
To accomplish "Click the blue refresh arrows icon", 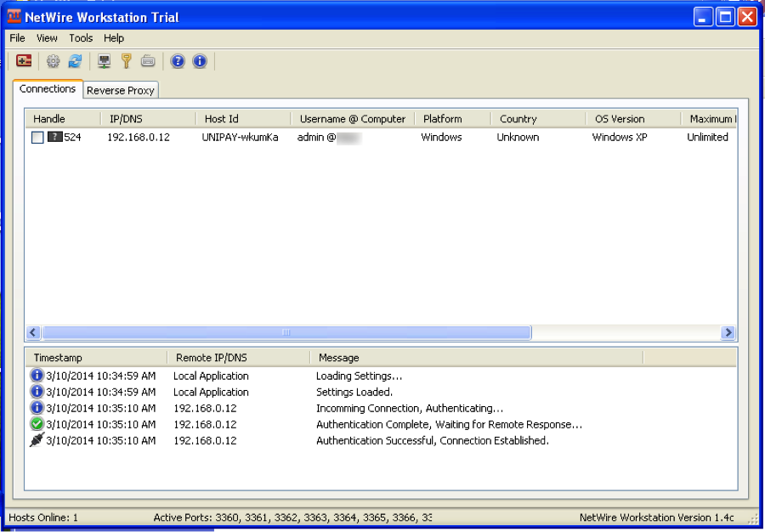I will (75, 61).
